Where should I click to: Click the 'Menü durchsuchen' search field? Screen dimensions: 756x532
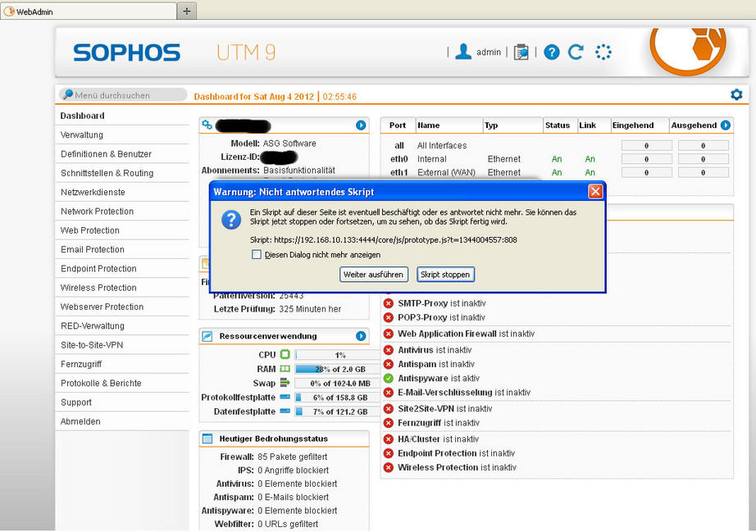tap(124, 95)
